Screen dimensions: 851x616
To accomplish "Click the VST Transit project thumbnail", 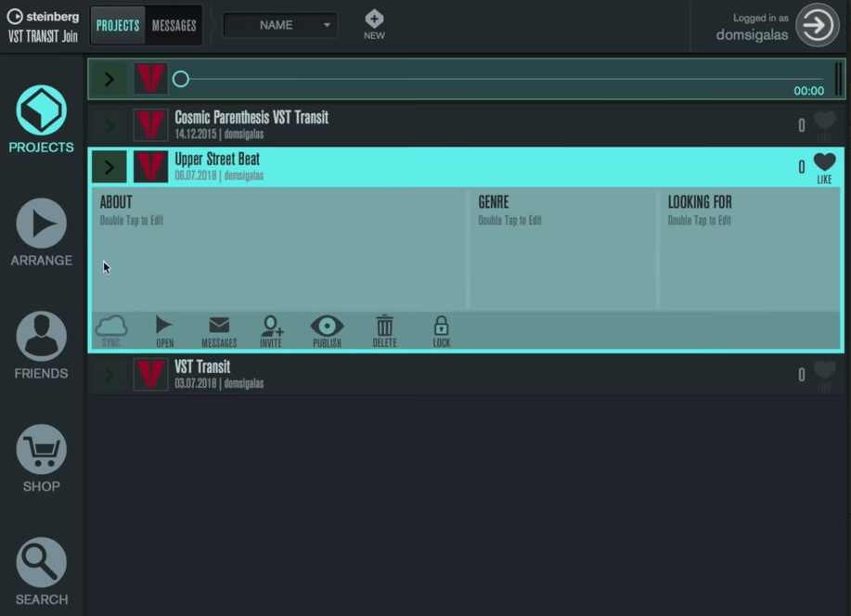I will pyautogui.click(x=150, y=375).
